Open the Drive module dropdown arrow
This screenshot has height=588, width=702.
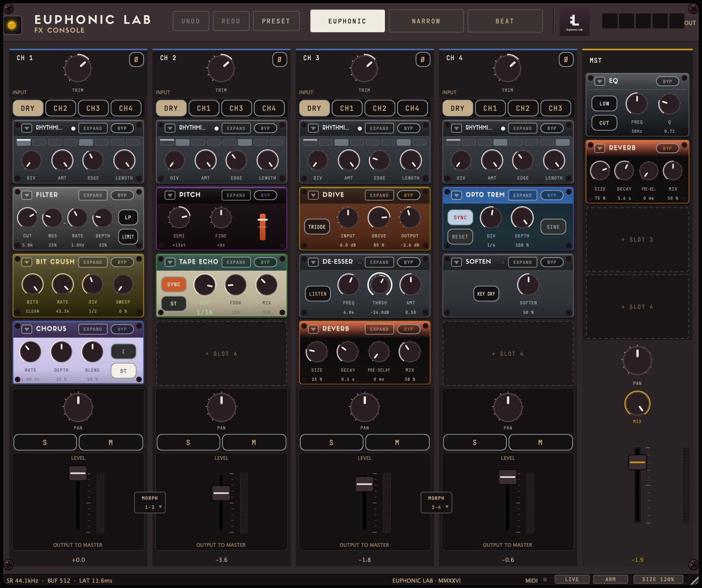coord(313,195)
